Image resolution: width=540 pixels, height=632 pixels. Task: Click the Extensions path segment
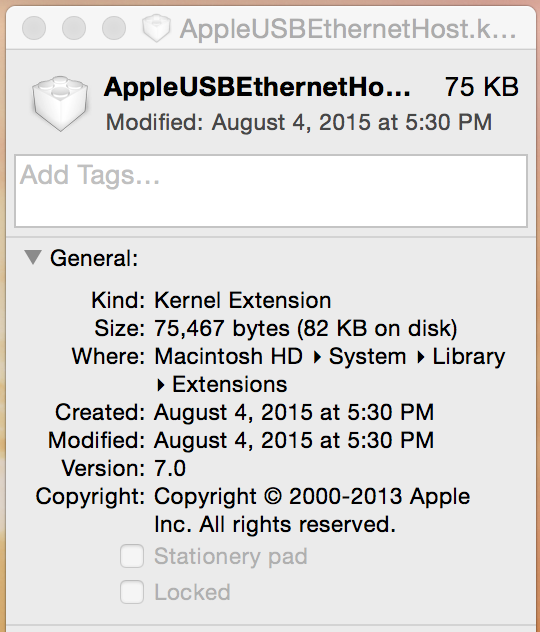tap(230, 384)
